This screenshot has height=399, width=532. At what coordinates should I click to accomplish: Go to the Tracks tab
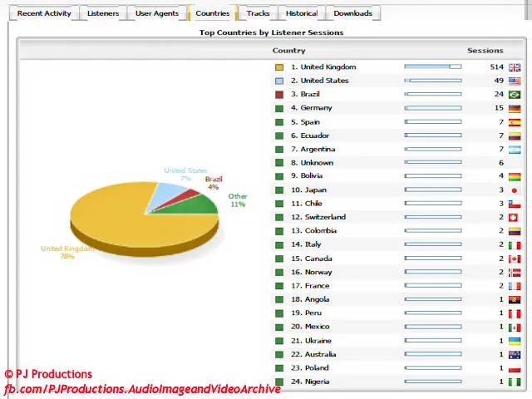[x=258, y=13]
